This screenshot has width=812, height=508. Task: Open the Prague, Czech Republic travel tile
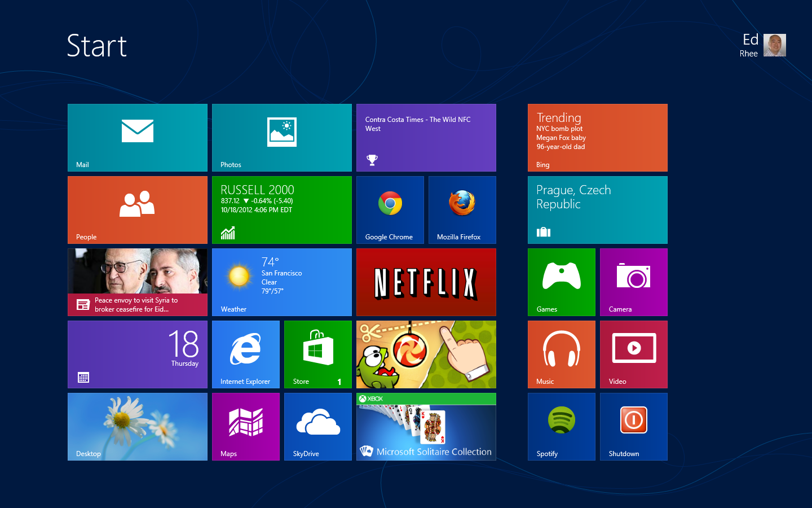coord(598,210)
